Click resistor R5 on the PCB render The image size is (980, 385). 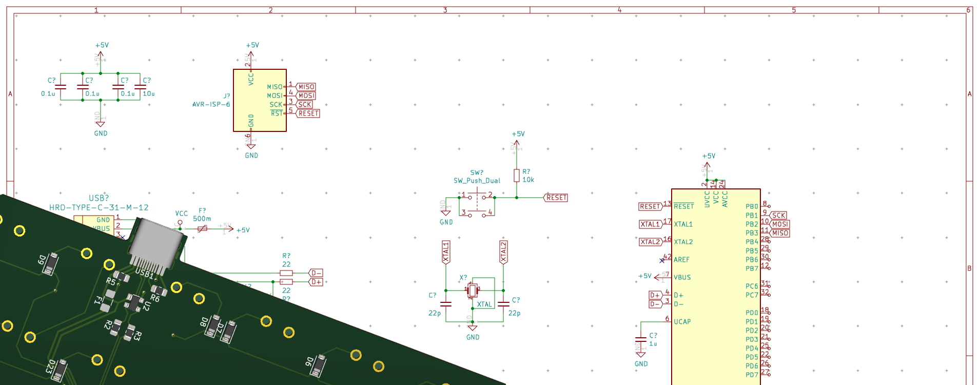coord(122,277)
